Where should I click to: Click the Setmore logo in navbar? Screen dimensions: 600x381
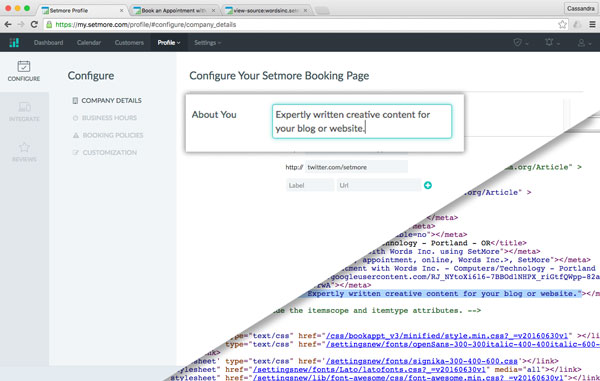point(14,42)
